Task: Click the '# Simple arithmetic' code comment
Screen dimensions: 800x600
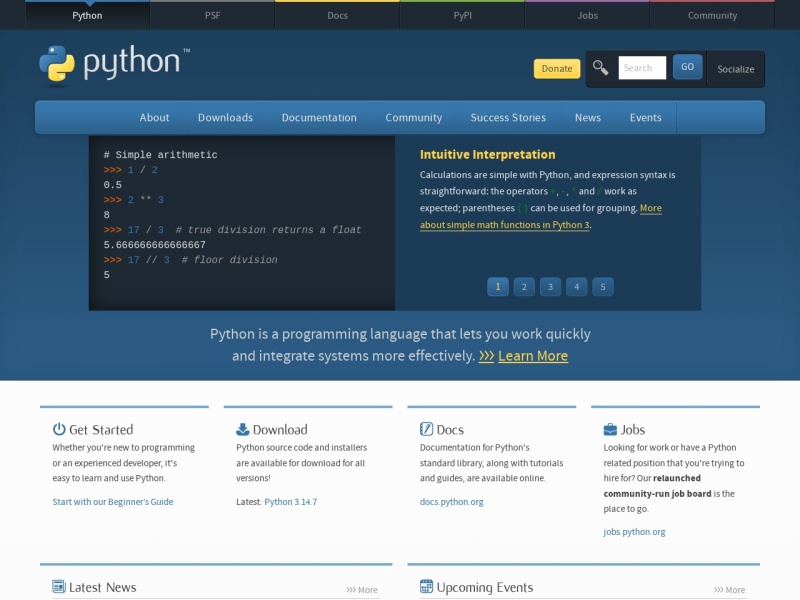Action: [161, 155]
